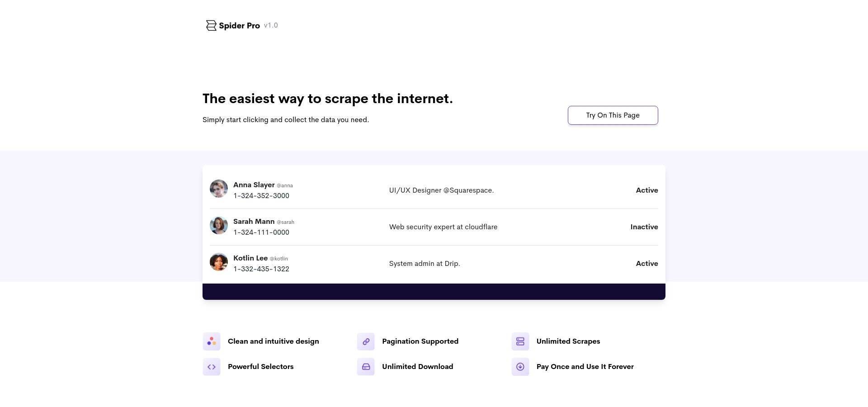Viewport: 868px width, 407px height.
Task: Select Kotlin Lee's avatar photo
Action: pyautogui.click(x=219, y=262)
